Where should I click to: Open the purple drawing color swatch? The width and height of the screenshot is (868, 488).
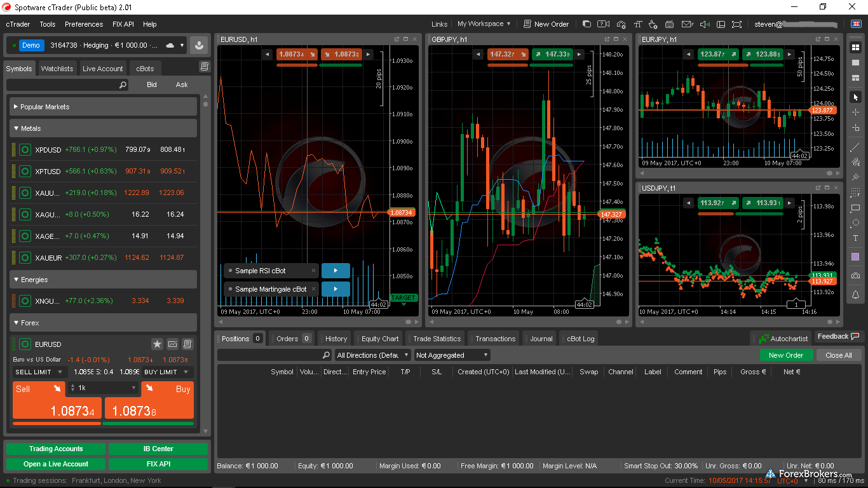click(x=855, y=257)
